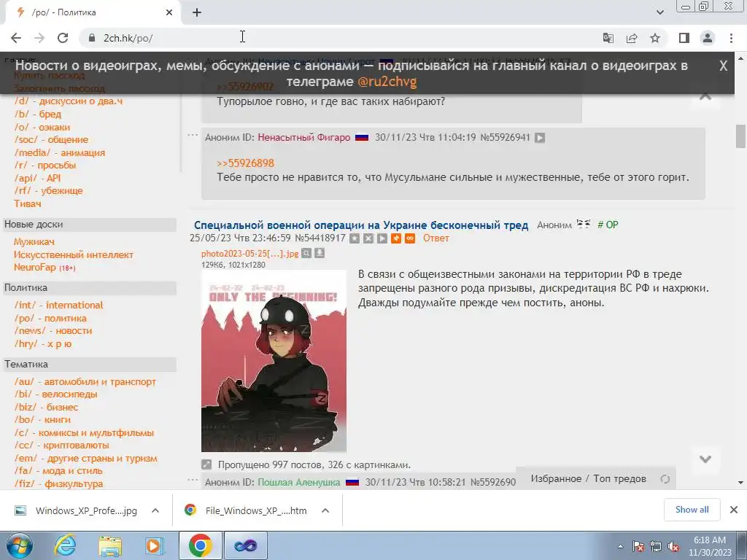Bookmark this page with the star

coord(655,38)
